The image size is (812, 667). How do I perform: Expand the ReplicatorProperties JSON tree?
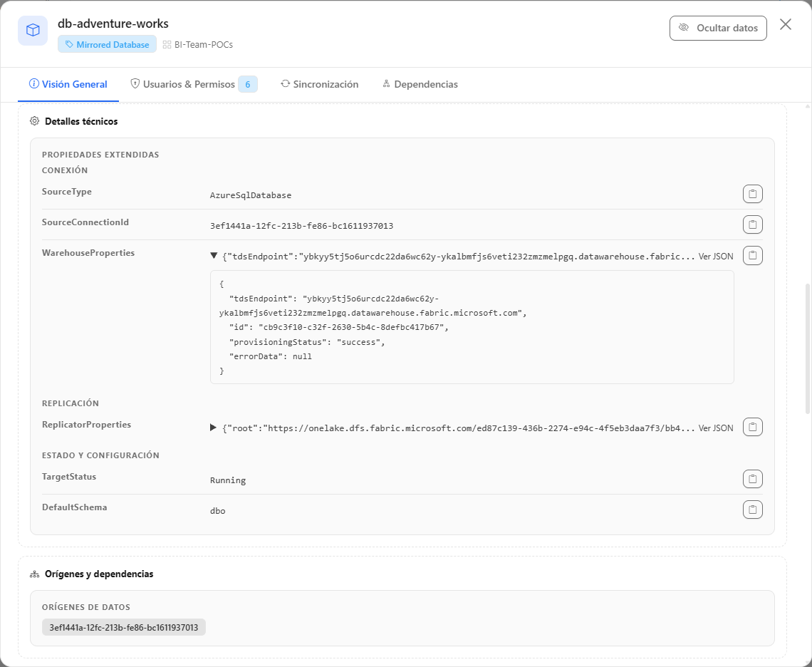(x=213, y=428)
